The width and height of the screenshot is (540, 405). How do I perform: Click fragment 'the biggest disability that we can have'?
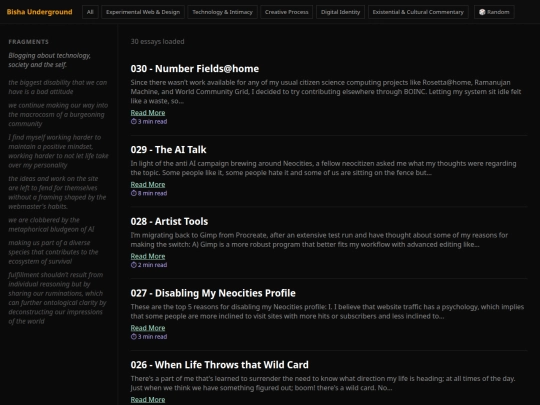click(58, 87)
